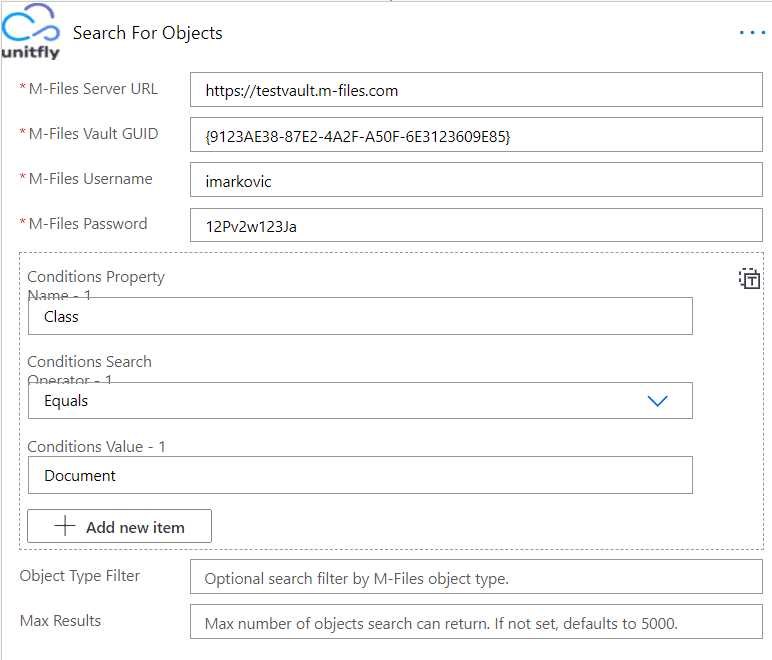Click into the M-Files Password field

(x=476, y=225)
